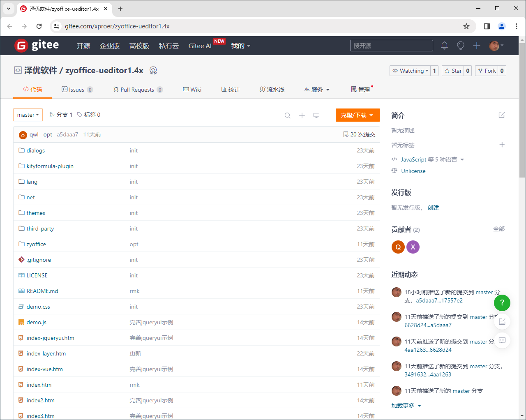Viewport: 526px width, 420px height.
Task: Open the 统计 tab
Action: pyautogui.click(x=231, y=90)
